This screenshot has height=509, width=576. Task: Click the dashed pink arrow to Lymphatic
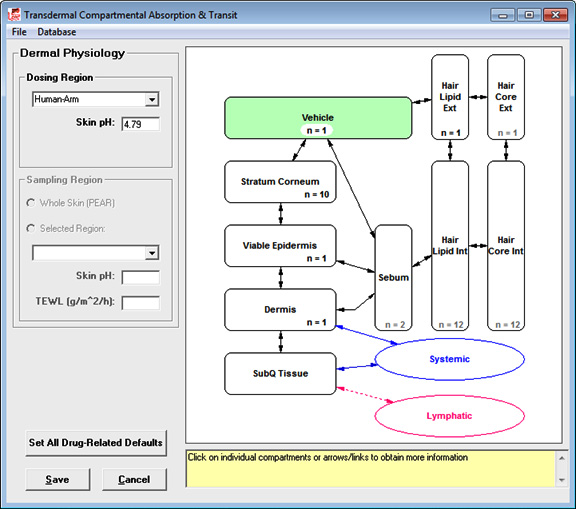[x=365, y=395]
